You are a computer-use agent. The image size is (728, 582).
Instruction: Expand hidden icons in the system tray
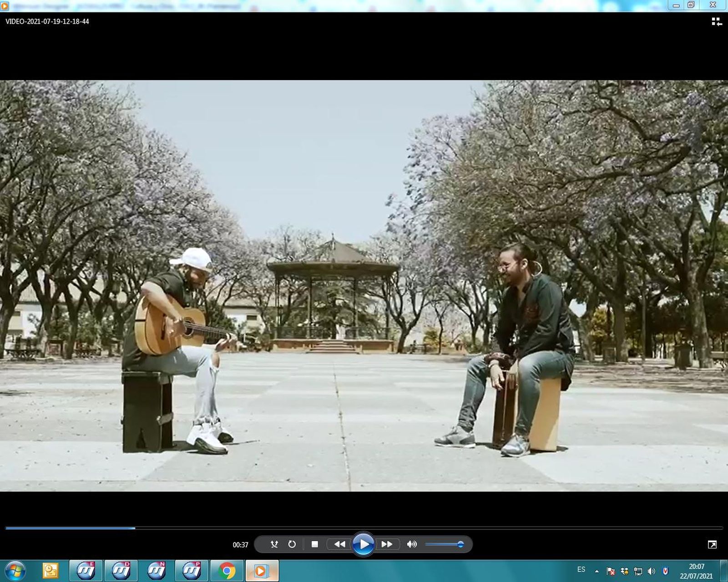pos(597,571)
